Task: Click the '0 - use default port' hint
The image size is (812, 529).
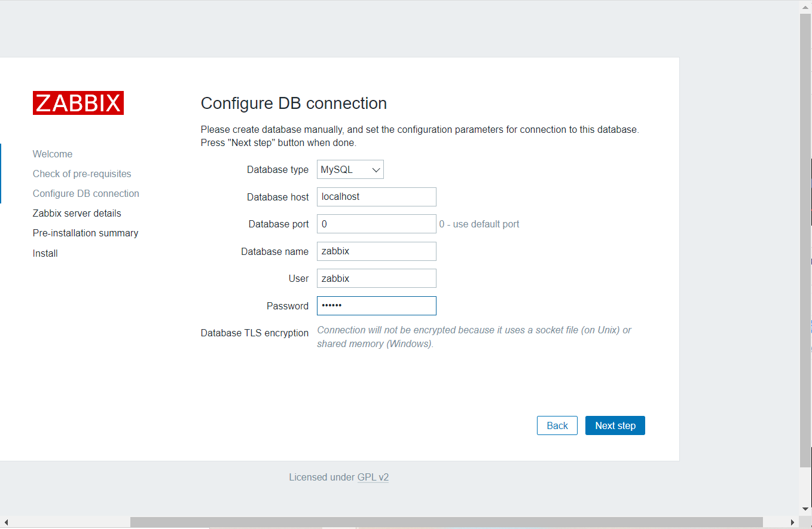Action: pos(479,224)
